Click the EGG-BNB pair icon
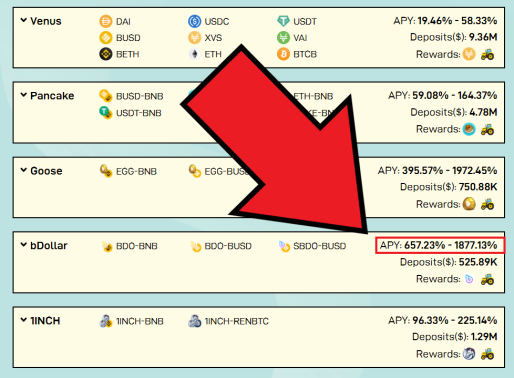 tap(106, 171)
